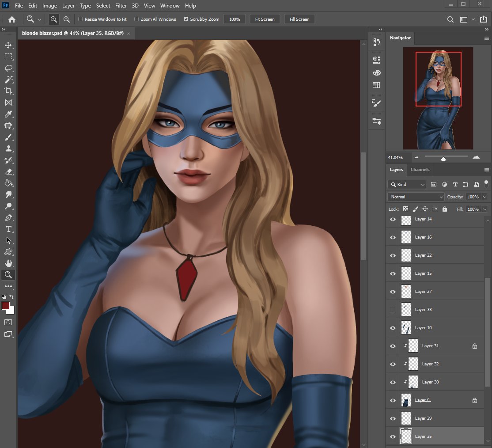Select the Pen tool
Screen dimensions: 492x448
pos(8,217)
